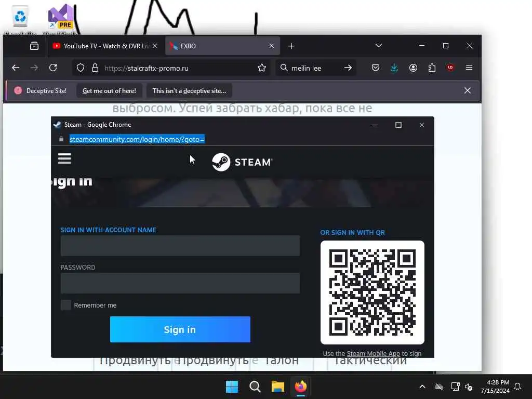Image resolution: width=532 pixels, height=399 pixels.
Task: Close the Steam - Google Chrome popup
Action: pyautogui.click(x=422, y=125)
